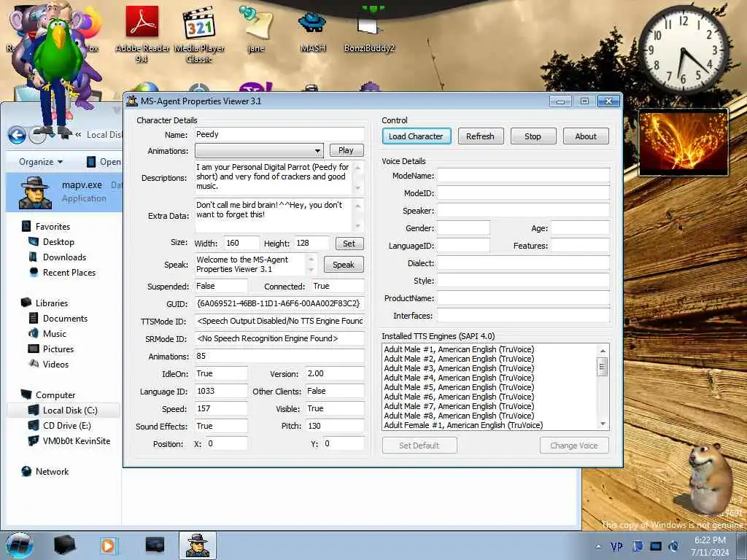Select Adult Male #5 TTS engine

(x=459, y=387)
